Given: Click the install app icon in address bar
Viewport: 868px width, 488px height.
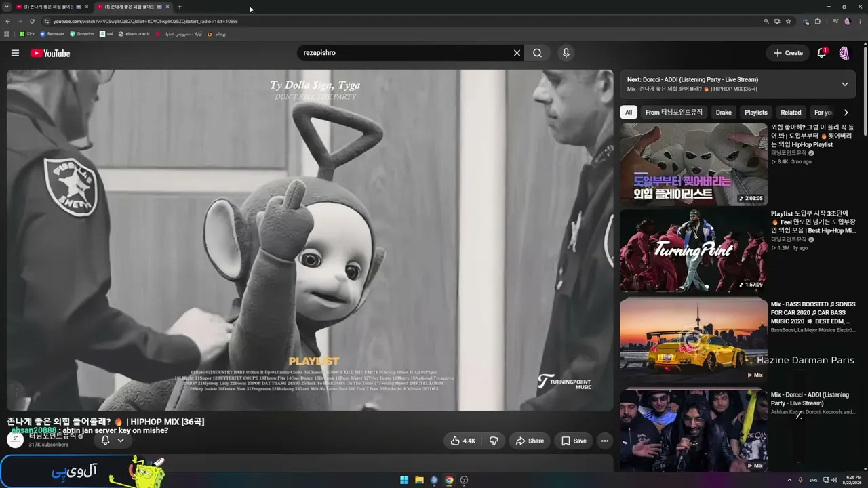Looking at the screenshot, I should [777, 21].
